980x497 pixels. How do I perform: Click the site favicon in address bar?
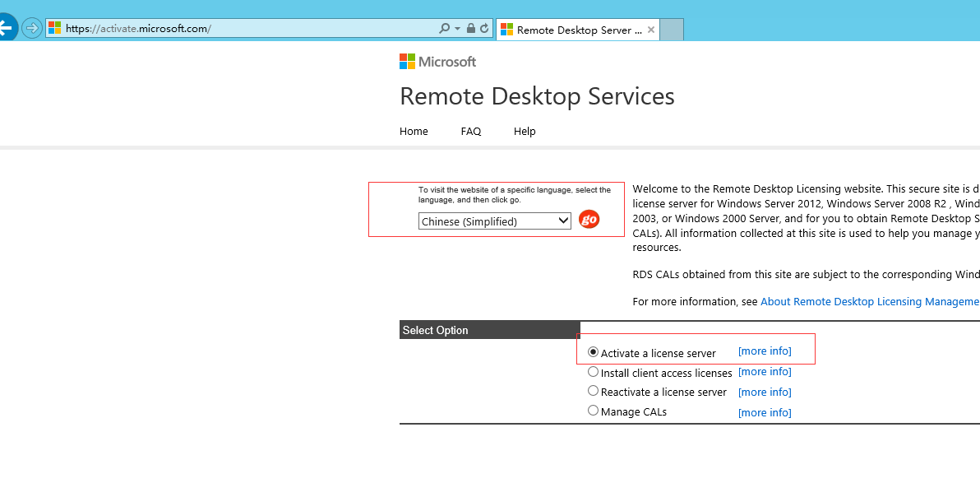tap(55, 28)
